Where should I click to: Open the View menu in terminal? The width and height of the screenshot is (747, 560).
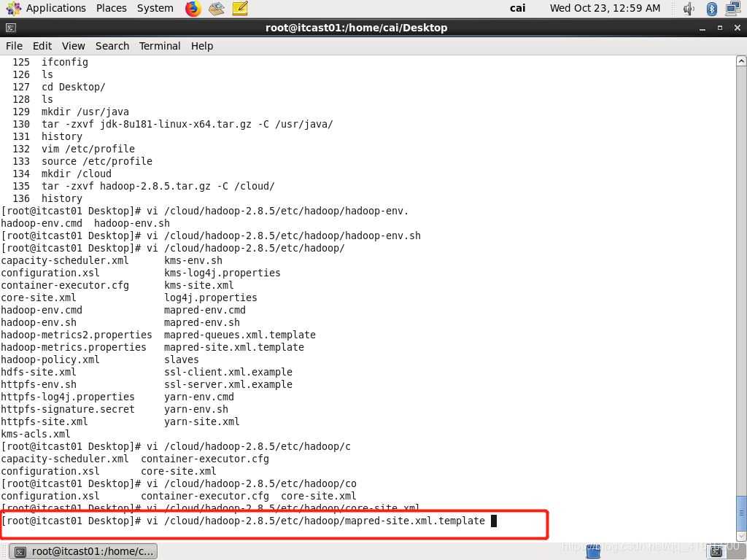pos(73,46)
